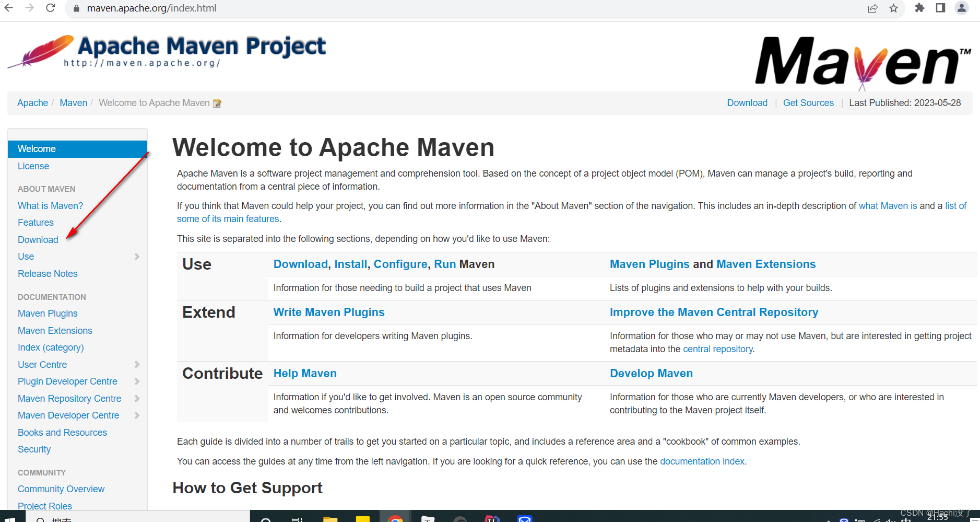This screenshot has width=980, height=522.
Task: Open the Help Maven link
Action: (x=305, y=374)
